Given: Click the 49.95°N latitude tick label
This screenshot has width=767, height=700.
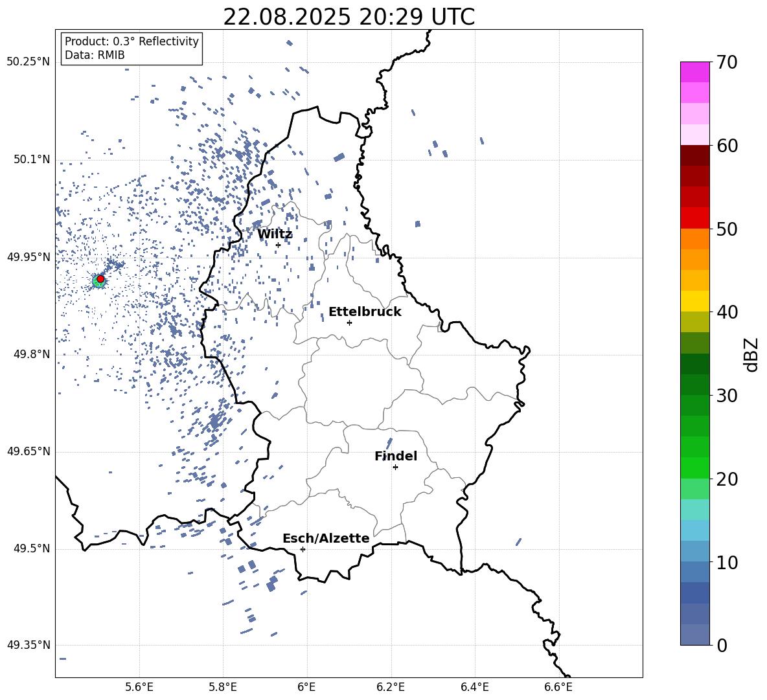Looking at the screenshot, I should click(x=29, y=257).
